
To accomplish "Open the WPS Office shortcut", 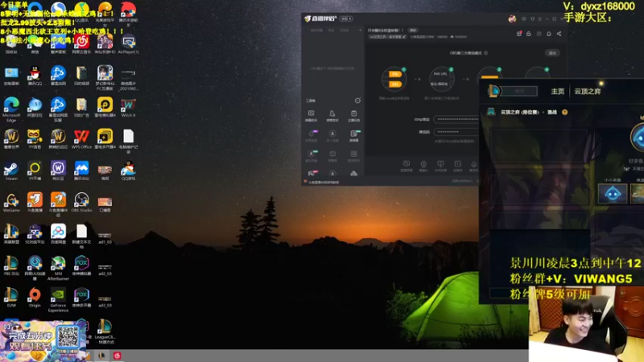I will [81, 138].
